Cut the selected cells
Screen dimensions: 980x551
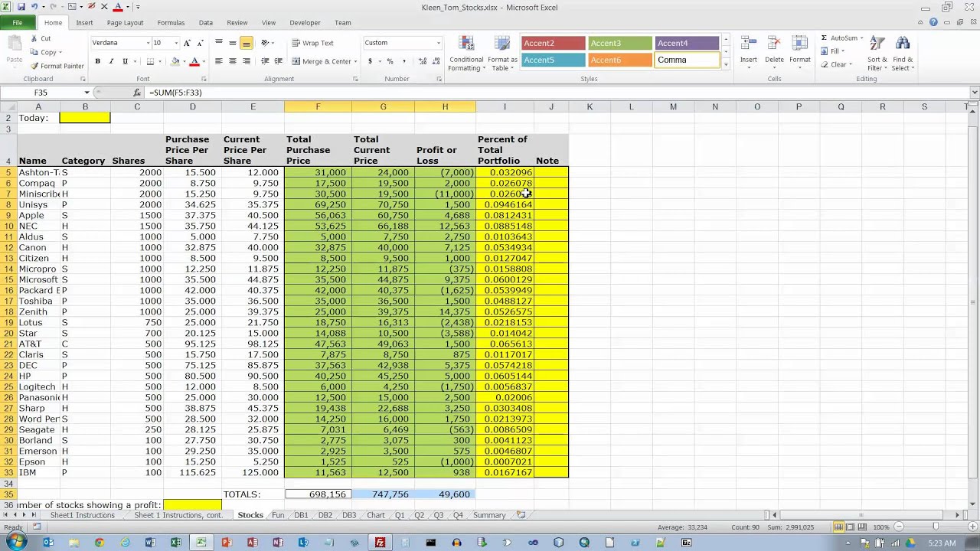41,38
